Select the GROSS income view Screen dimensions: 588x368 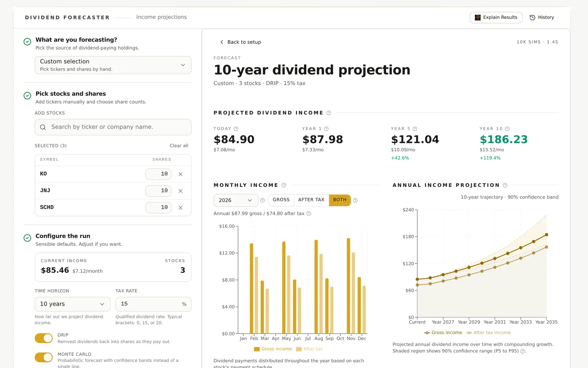point(281,200)
